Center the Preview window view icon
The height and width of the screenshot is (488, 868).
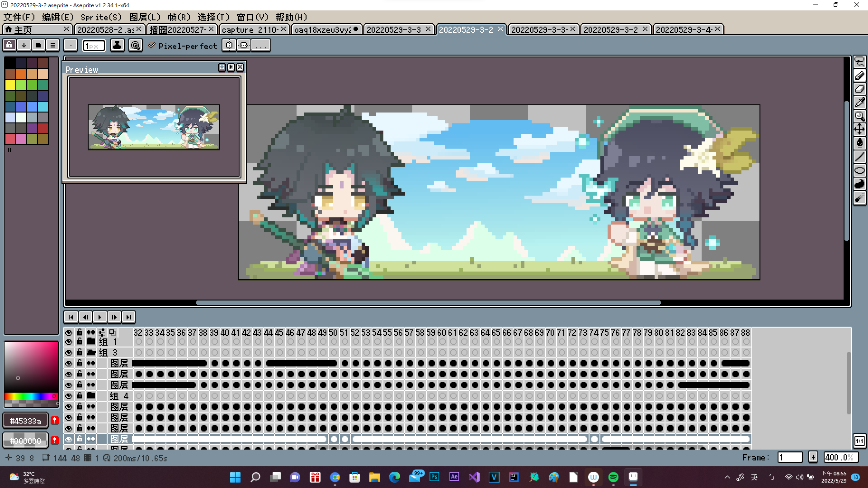(222, 67)
